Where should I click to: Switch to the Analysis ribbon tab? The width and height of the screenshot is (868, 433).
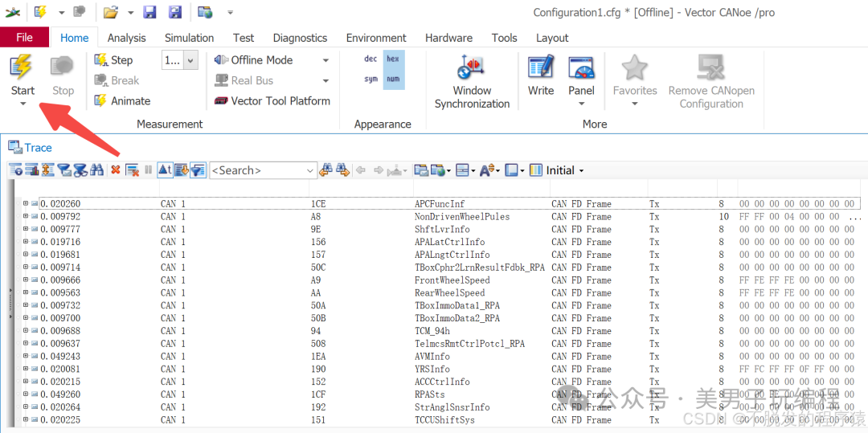coord(127,38)
